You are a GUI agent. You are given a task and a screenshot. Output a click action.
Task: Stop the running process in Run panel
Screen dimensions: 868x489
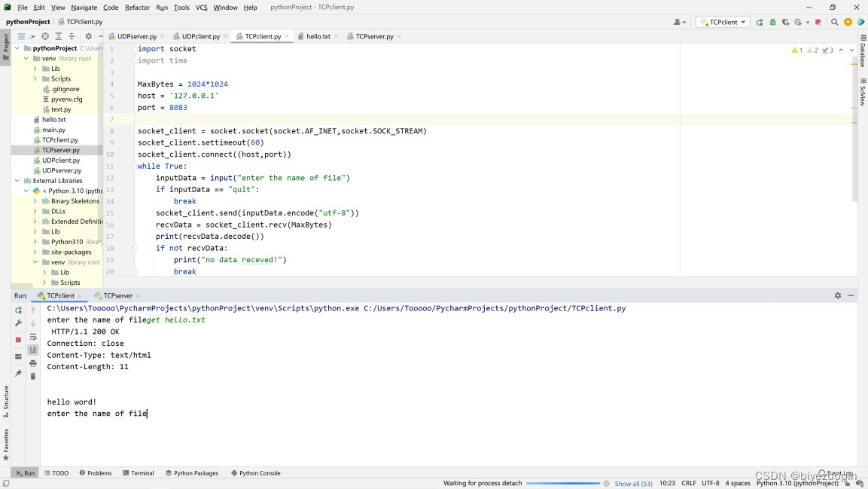tap(18, 339)
